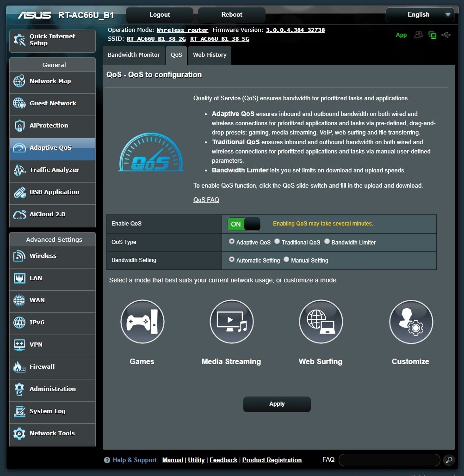464x476 pixels.
Task: Click the Reboot button
Action: tap(232, 15)
